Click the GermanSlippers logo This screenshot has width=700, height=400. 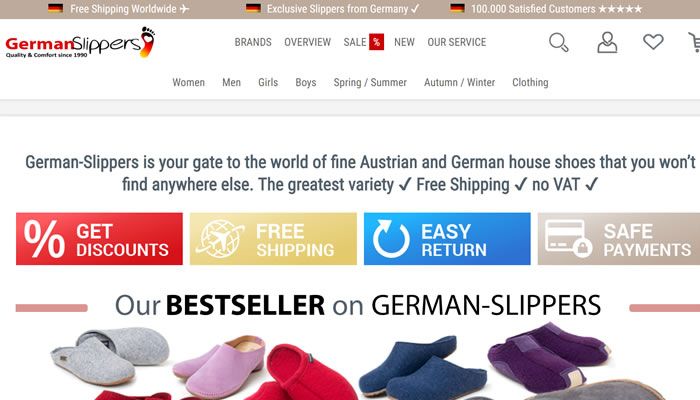(80, 42)
